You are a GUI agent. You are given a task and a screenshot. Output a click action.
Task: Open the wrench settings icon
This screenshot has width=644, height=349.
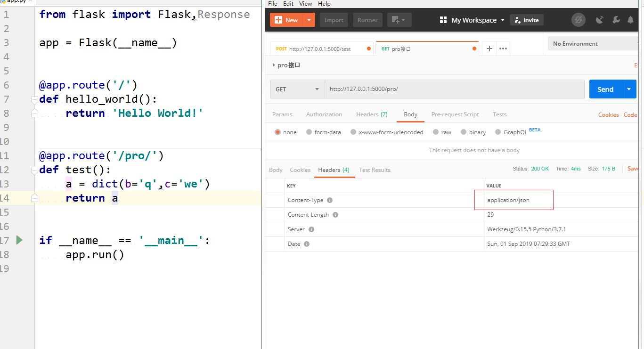[x=616, y=20]
